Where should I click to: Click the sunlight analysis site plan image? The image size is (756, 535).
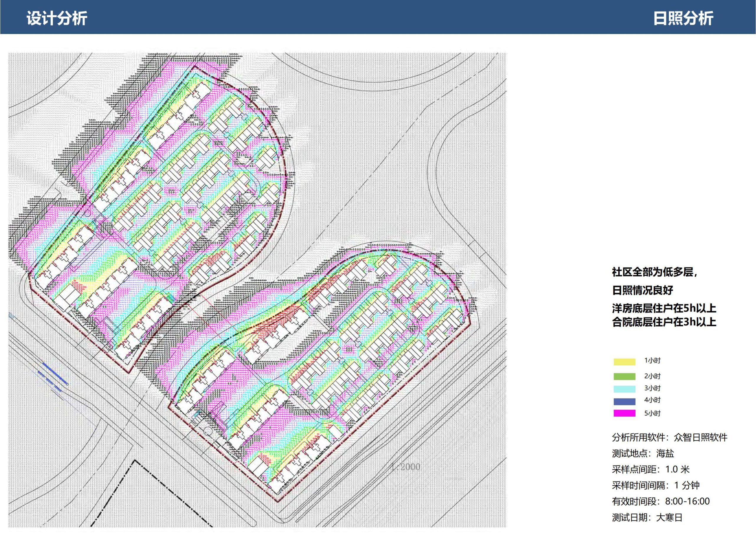point(258,291)
